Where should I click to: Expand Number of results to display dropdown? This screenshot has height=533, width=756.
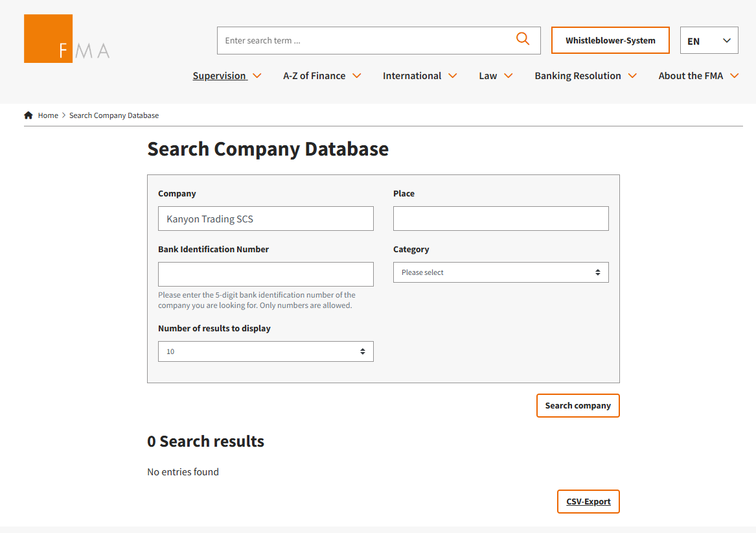tap(266, 351)
